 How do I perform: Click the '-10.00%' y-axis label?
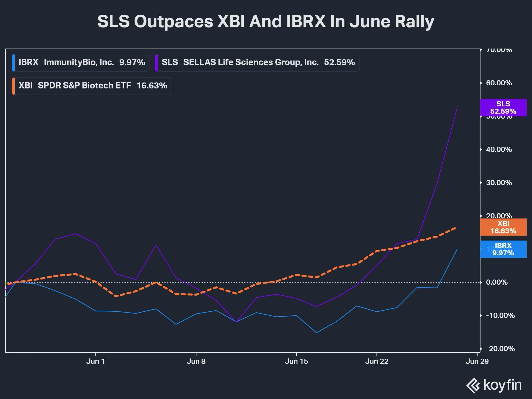(x=500, y=315)
